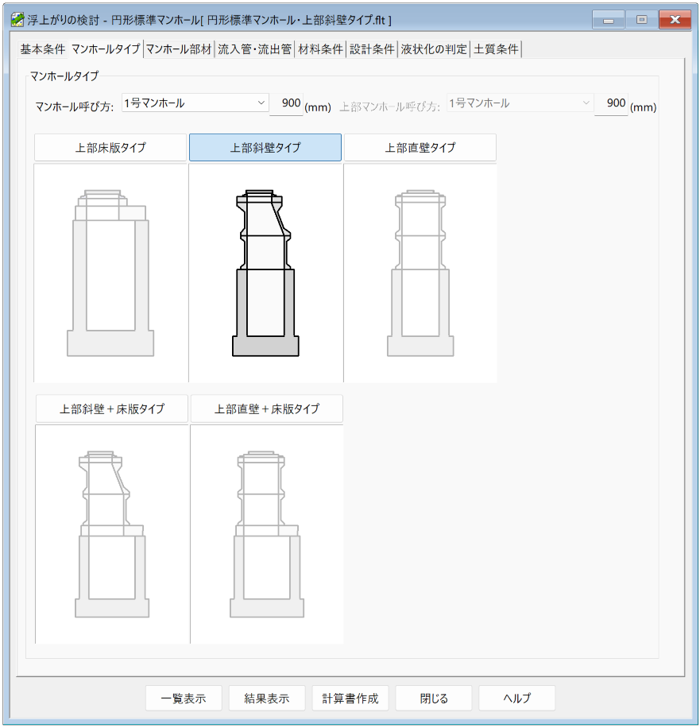Choose the 上部直壁タイプ button
This screenshot has width=700, height=728.
[420, 148]
